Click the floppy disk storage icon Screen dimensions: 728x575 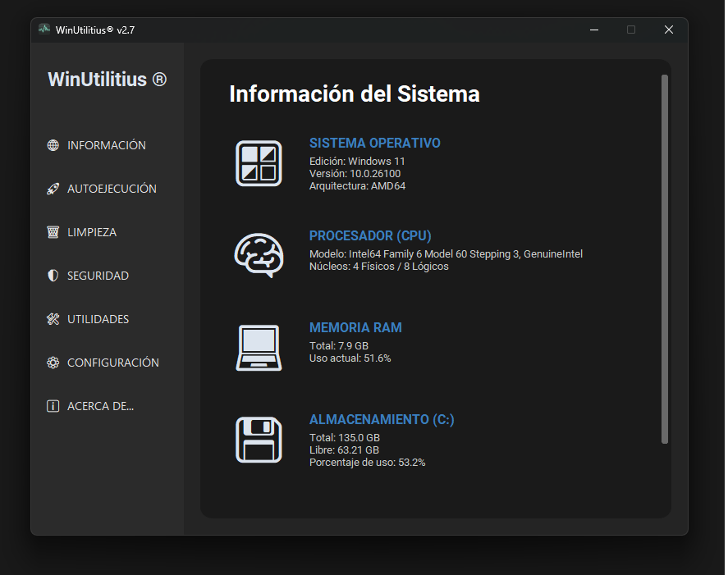[259, 440]
